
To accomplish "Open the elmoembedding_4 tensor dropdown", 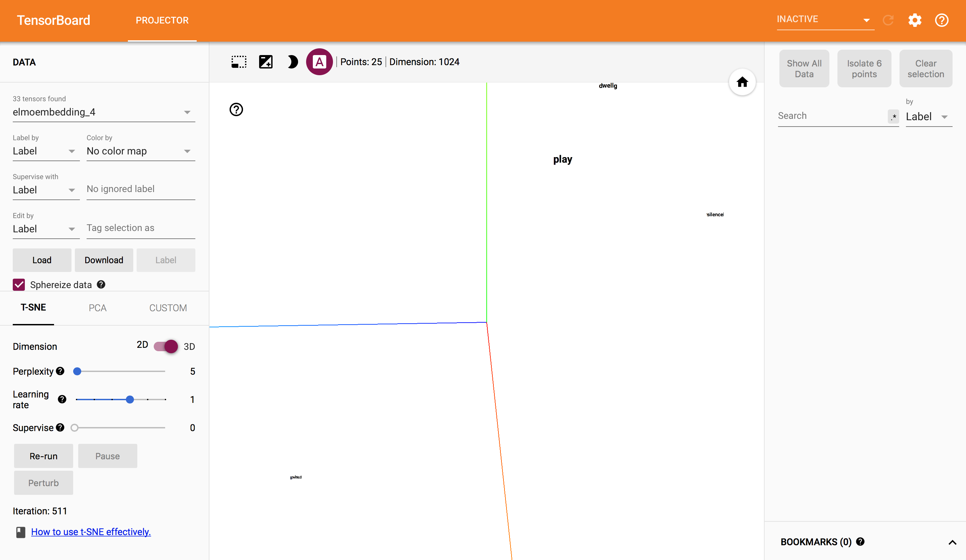I will (x=103, y=112).
